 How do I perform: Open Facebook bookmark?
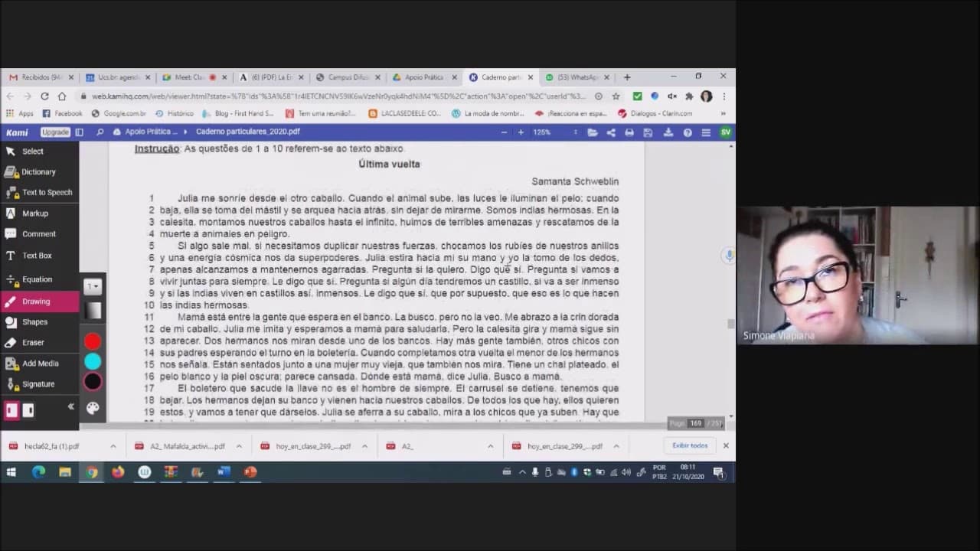point(62,113)
